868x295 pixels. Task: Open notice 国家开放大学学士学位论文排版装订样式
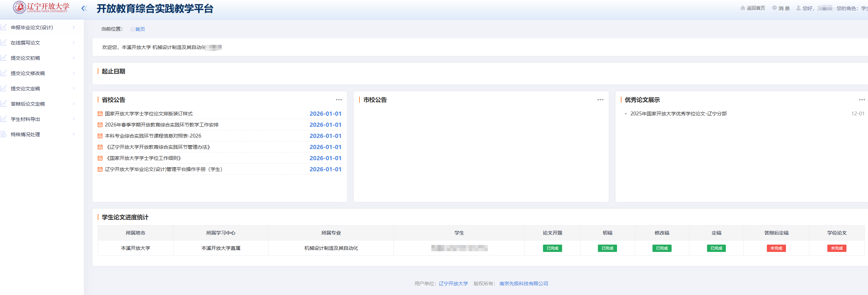(x=149, y=114)
